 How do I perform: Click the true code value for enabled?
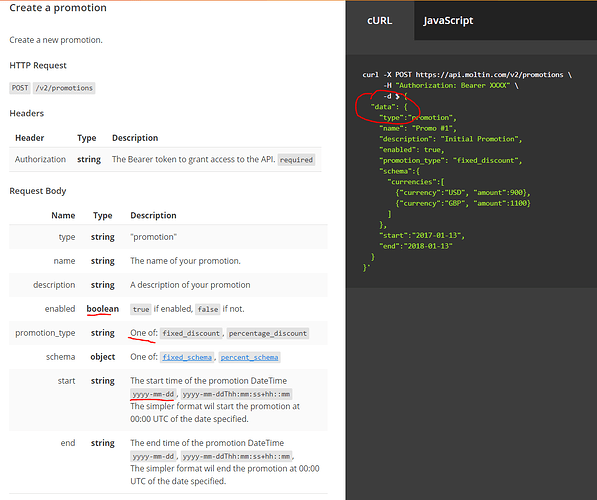[x=141, y=309]
